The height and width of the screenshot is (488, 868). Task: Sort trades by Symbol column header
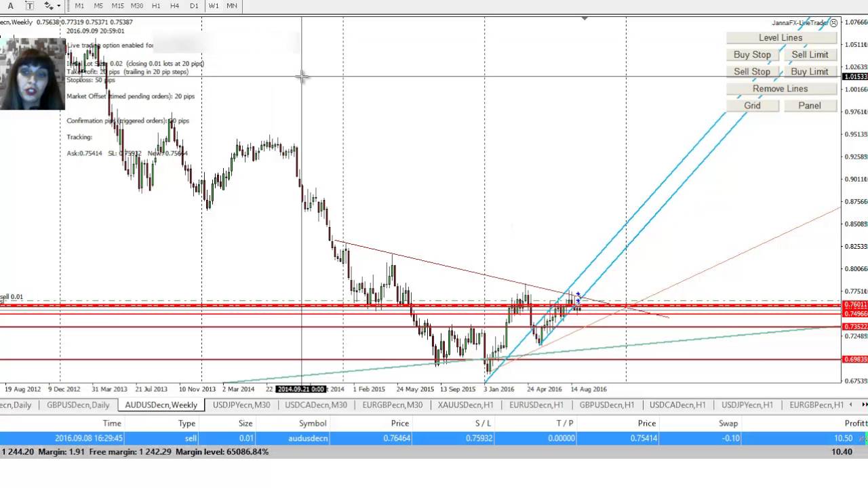[x=313, y=423]
